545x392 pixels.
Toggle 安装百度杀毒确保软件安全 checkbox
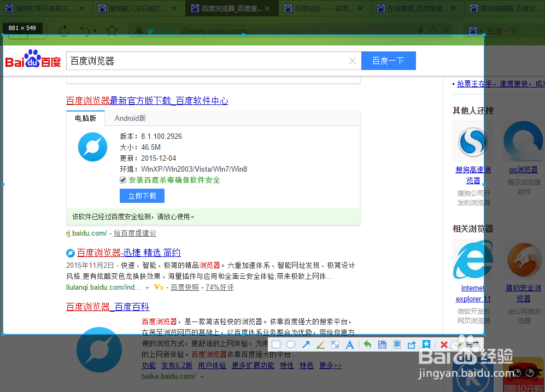point(122,180)
